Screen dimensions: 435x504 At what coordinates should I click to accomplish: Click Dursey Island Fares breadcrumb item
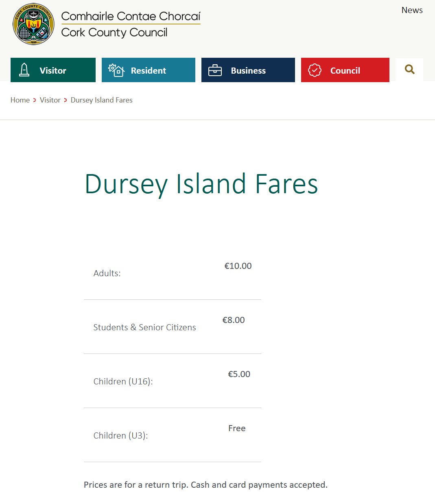[102, 100]
